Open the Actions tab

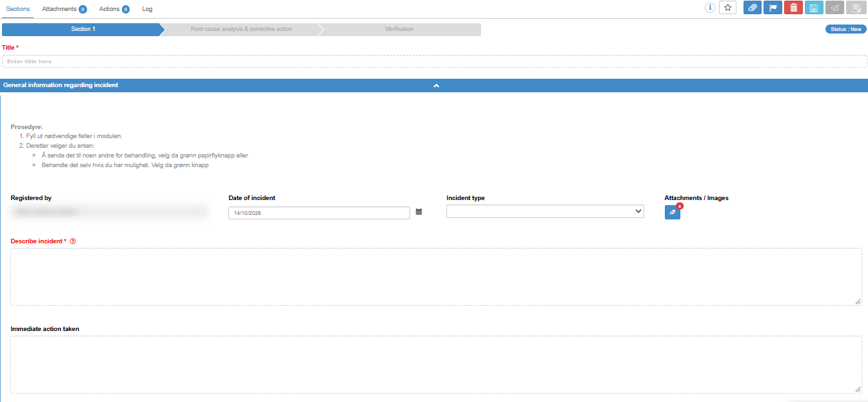tap(109, 9)
